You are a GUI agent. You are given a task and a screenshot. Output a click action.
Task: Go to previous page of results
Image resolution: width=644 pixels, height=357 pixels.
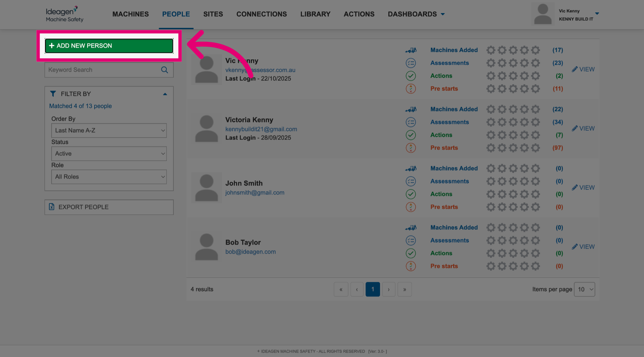point(357,289)
